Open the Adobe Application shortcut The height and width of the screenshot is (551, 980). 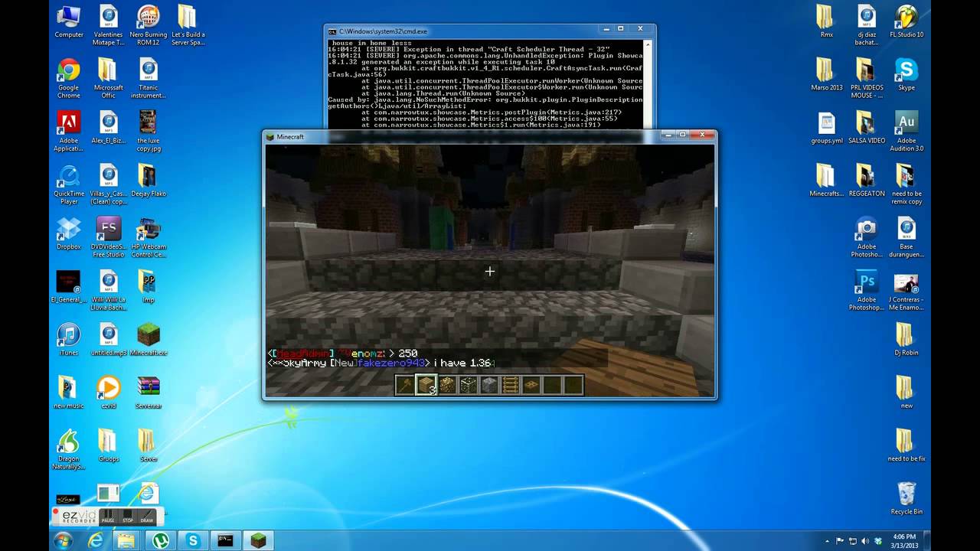click(69, 132)
